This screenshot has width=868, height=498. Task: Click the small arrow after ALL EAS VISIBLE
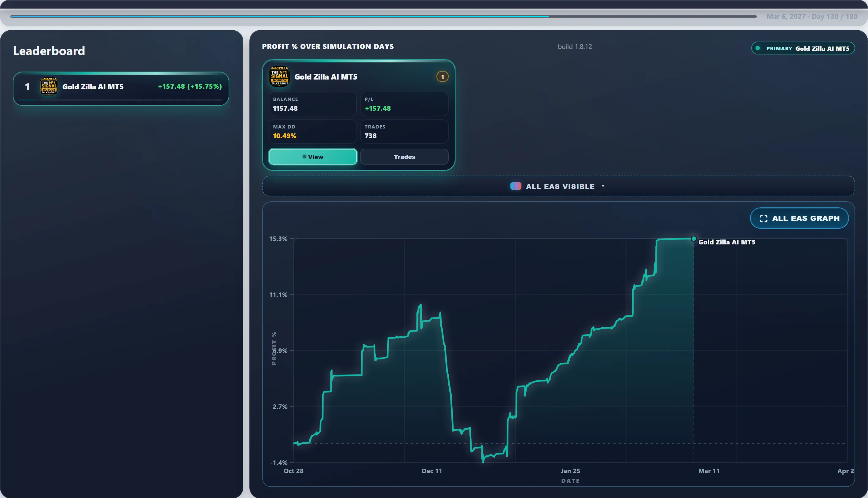603,186
